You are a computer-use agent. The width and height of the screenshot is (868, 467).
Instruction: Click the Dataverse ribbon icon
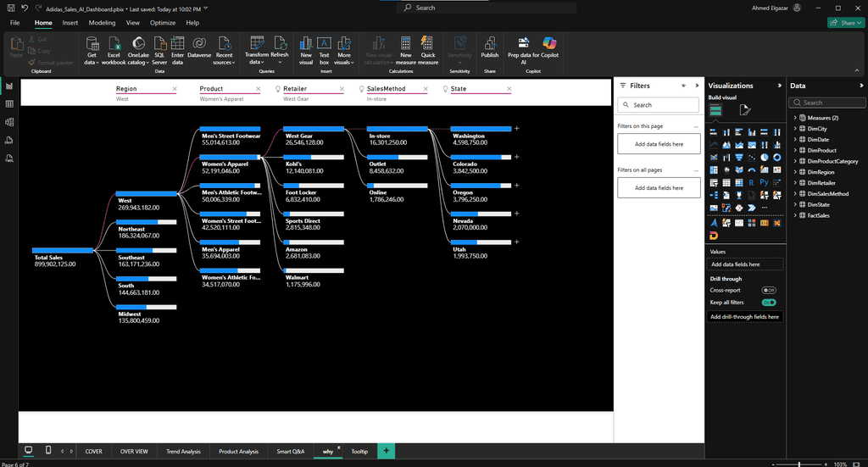point(199,47)
